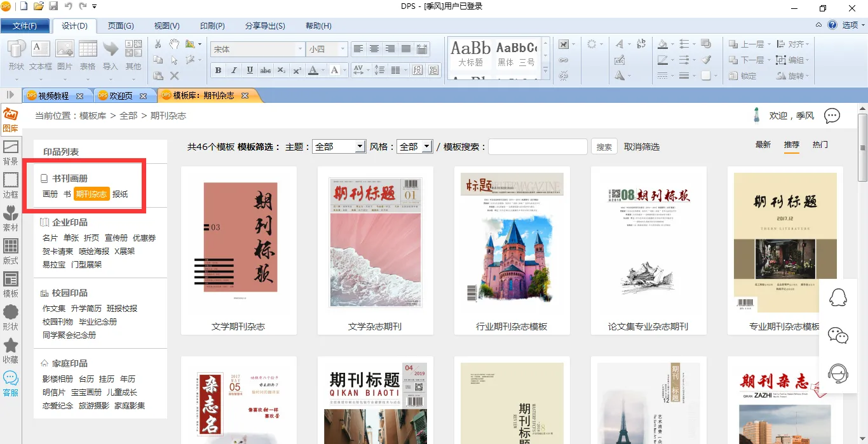
Task: Switch to the 页面(G) ribbon tab
Action: click(x=120, y=26)
